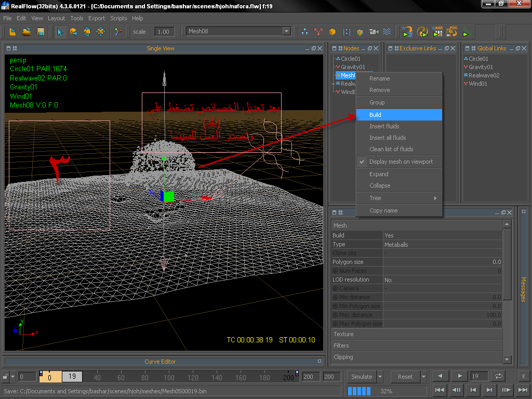532x399 pixels.
Task: Expand the Clipping section
Action: [417, 357]
